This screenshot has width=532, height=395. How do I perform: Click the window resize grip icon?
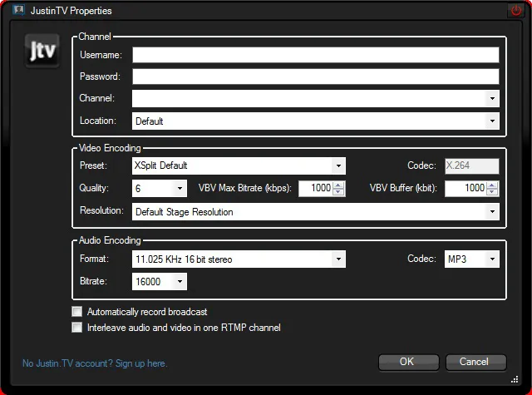(515, 379)
